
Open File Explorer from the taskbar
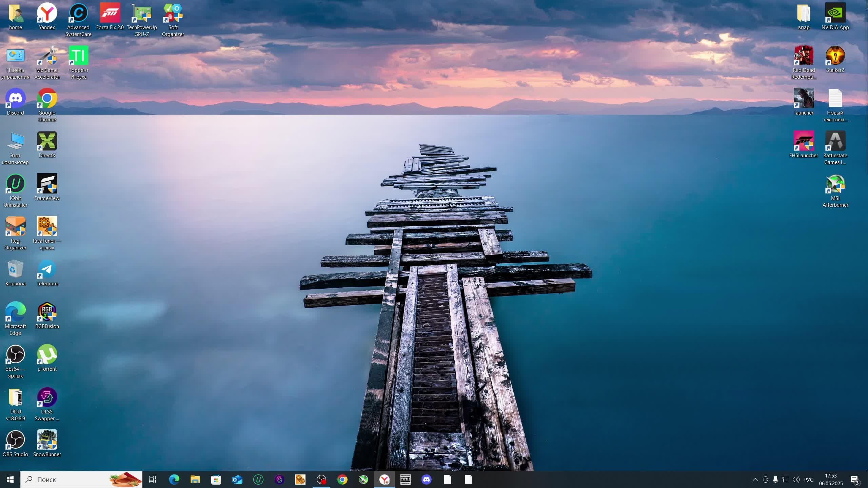195,480
